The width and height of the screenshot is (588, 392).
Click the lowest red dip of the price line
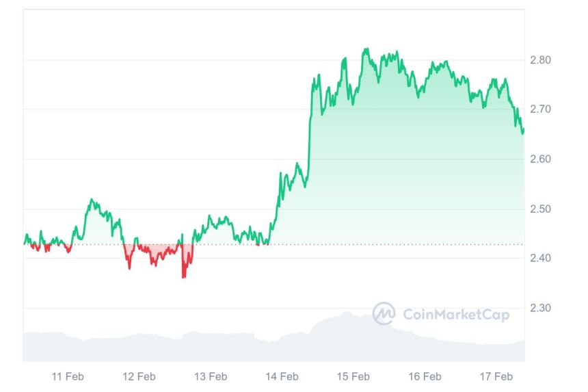183,276
